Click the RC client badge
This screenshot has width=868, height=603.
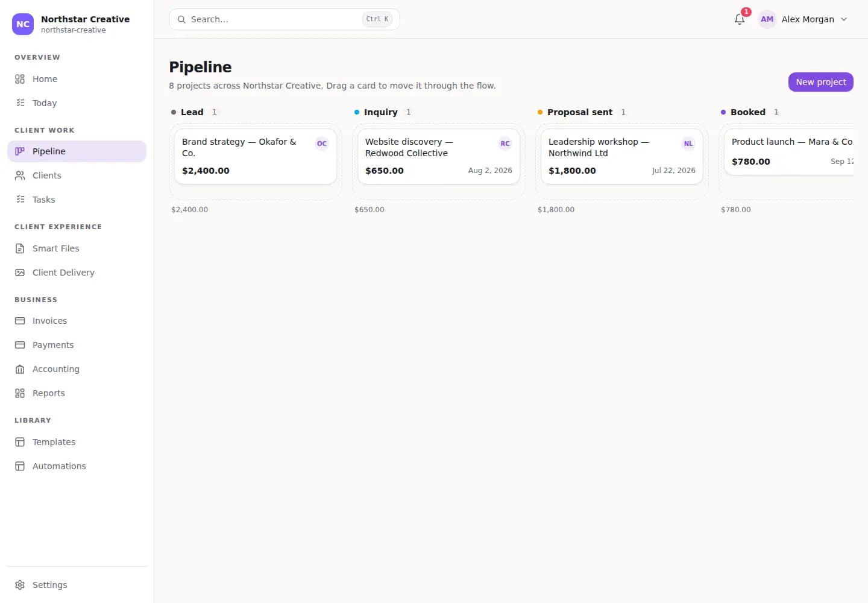coord(505,144)
